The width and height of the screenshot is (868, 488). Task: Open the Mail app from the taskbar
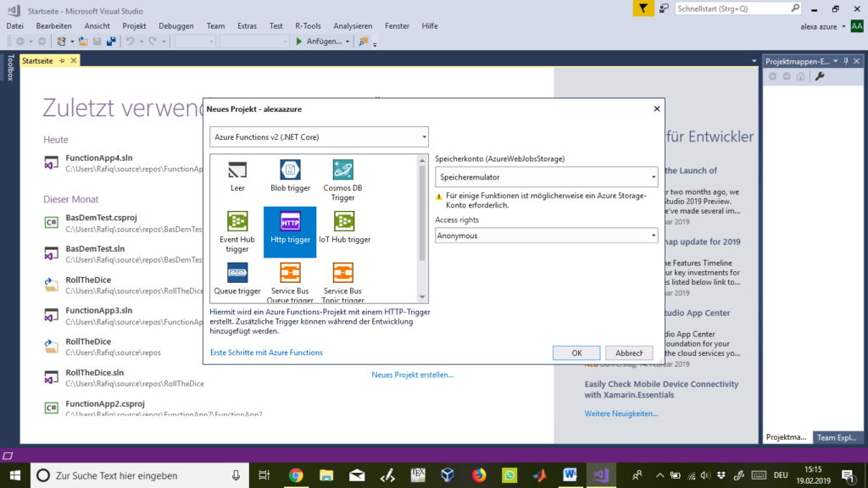357,475
